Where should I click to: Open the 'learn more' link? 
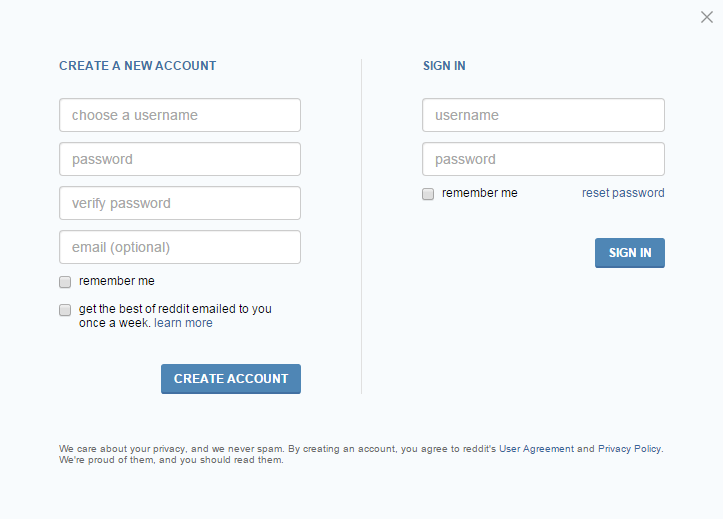pyautogui.click(x=183, y=323)
